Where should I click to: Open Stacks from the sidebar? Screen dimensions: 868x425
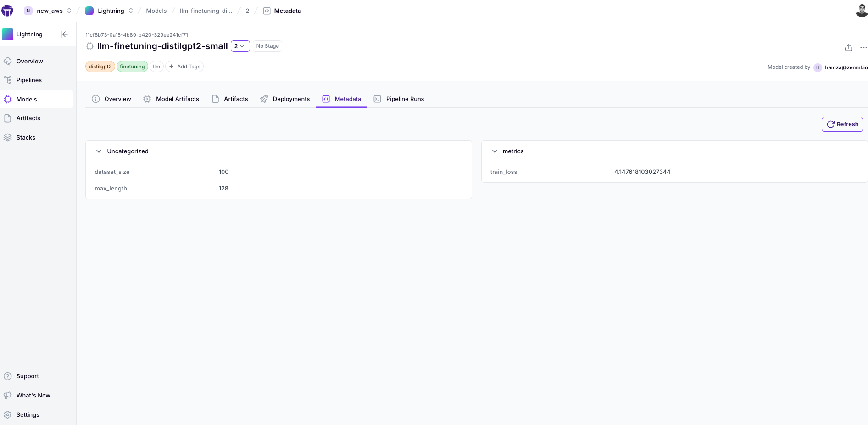[26, 138]
